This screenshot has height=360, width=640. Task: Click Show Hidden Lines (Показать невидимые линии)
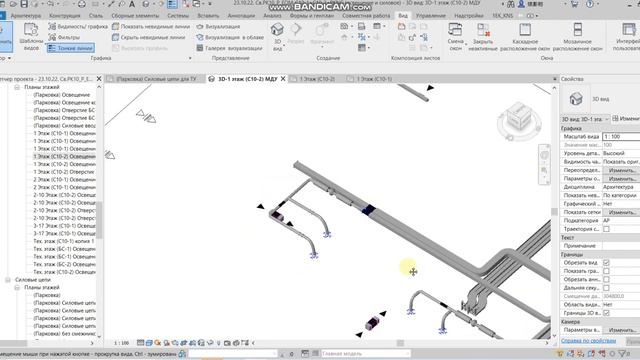click(x=151, y=27)
